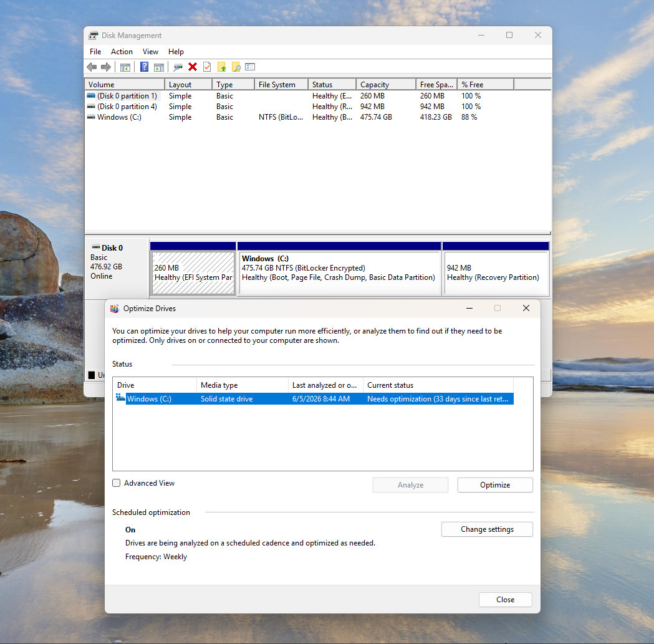Open the Help menu
This screenshot has width=654, height=644.
176,52
